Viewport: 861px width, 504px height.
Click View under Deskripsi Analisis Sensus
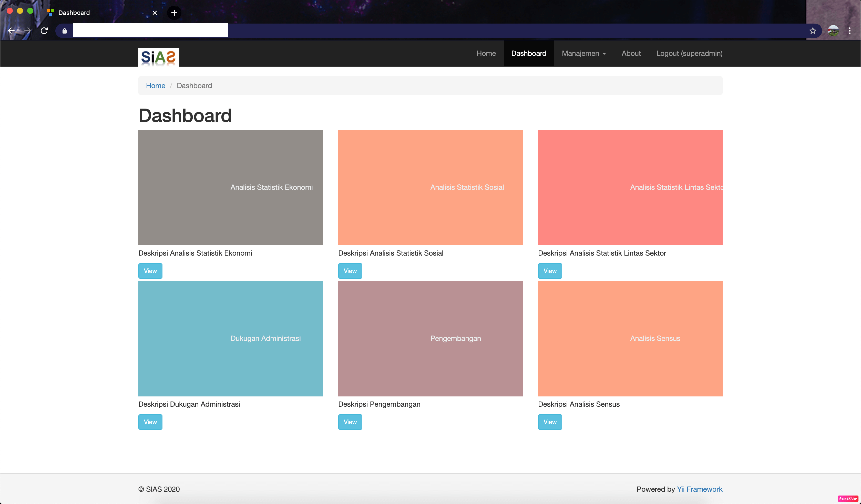point(550,422)
